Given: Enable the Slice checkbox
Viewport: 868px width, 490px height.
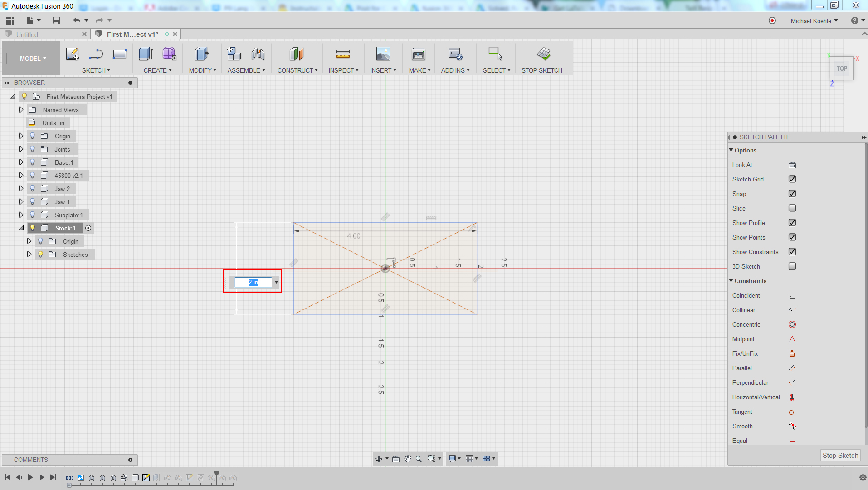Looking at the screenshot, I should 792,208.
